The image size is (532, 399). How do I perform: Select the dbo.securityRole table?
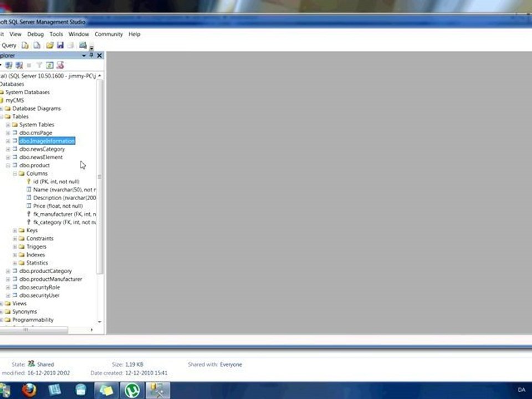pyautogui.click(x=39, y=288)
